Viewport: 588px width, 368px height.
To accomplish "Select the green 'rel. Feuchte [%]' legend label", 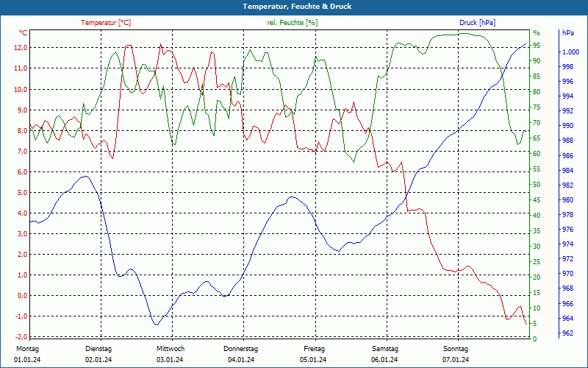I will coord(293,23).
